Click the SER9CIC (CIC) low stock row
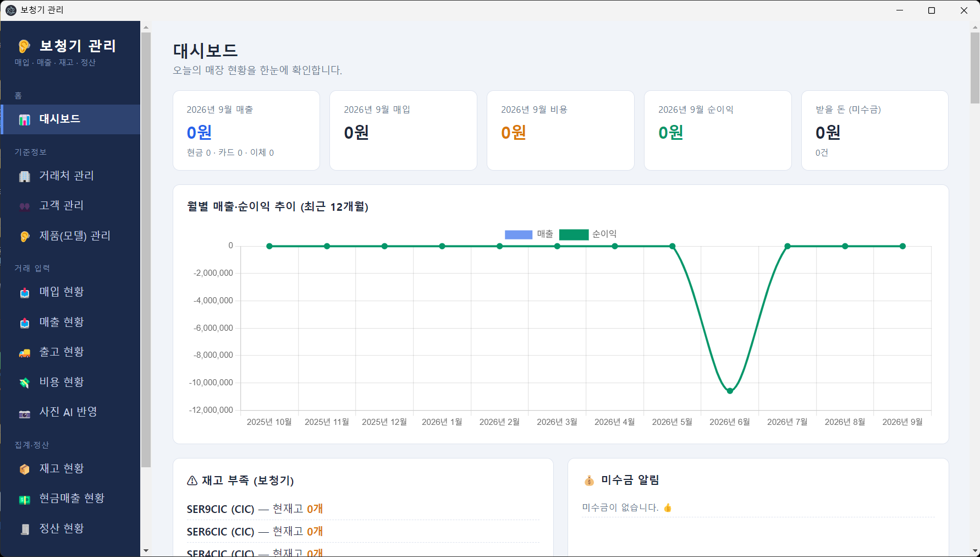 click(x=363, y=509)
